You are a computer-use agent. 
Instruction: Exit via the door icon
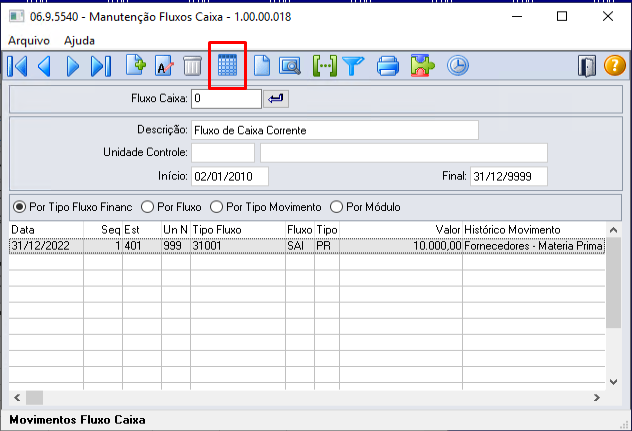point(587,66)
